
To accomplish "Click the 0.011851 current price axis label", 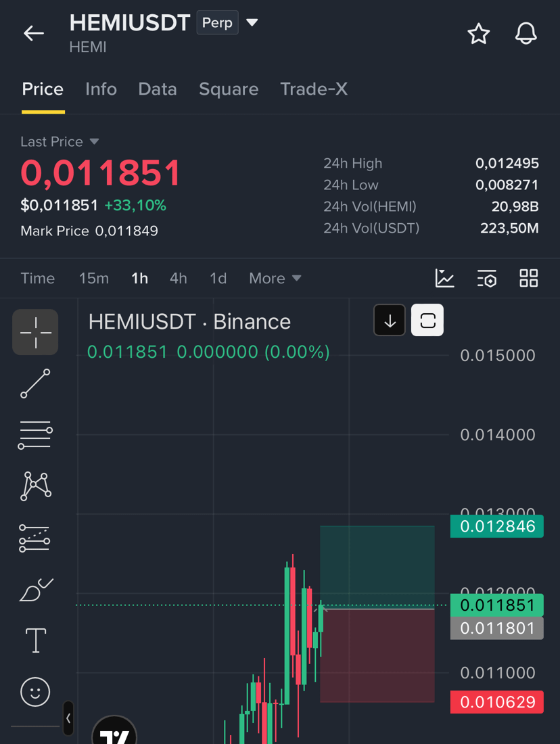I will click(x=497, y=605).
